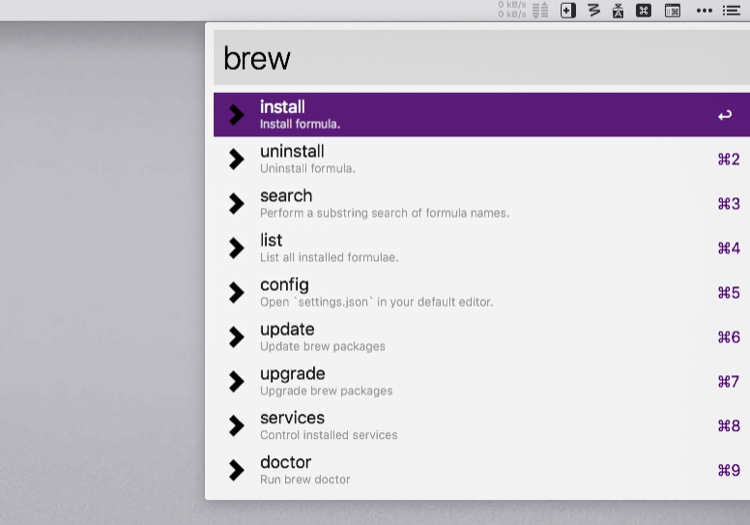Click the return arrow on install row
The width and height of the screenshot is (750, 525).
pyautogui.click(x=725, y=115)
